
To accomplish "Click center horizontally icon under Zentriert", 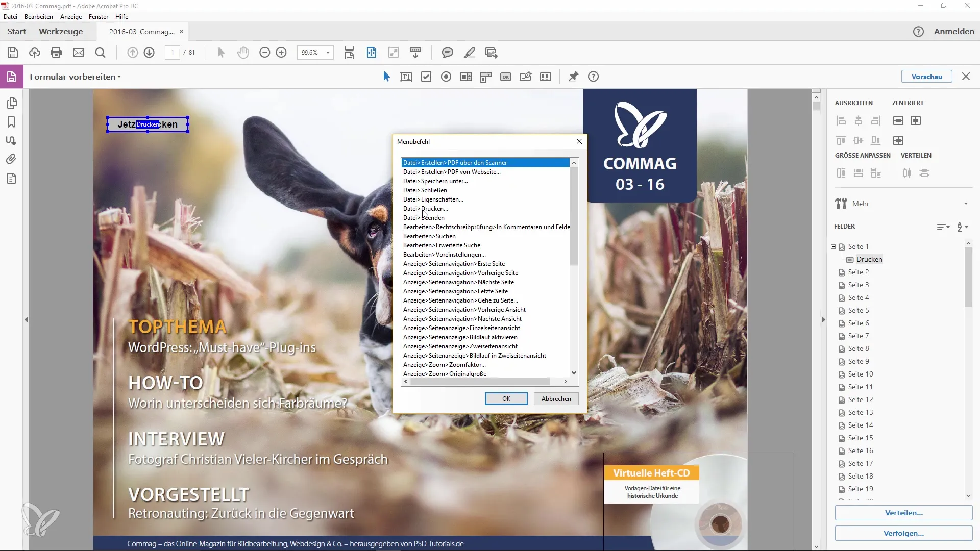I will (x=898, y=121).
